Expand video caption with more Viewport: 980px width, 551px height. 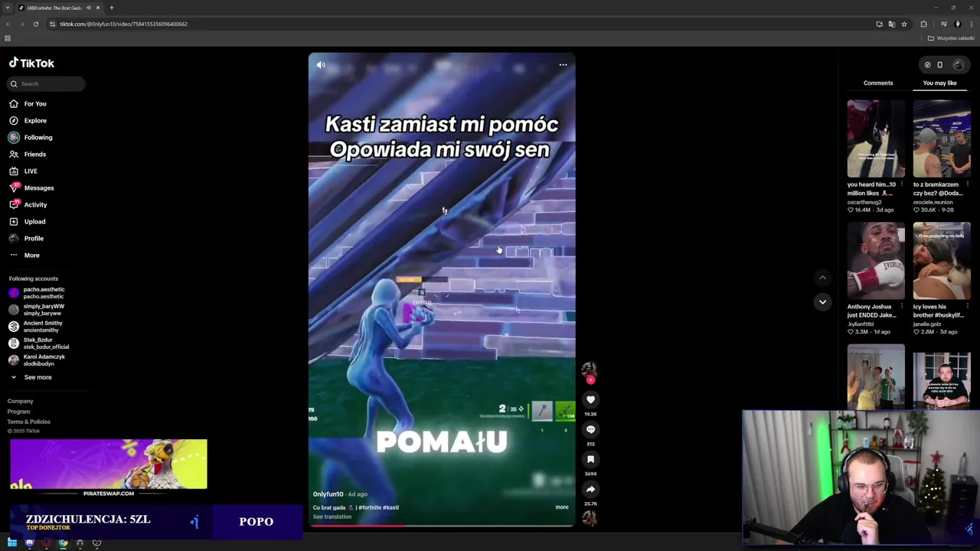click(562, 507)
